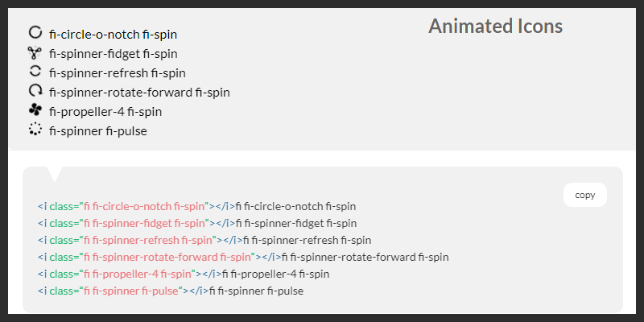The image size is (644, 322).
Task: Select the fi-spinner-rotate-forward fi-spin label
Action: pos(139,93)
